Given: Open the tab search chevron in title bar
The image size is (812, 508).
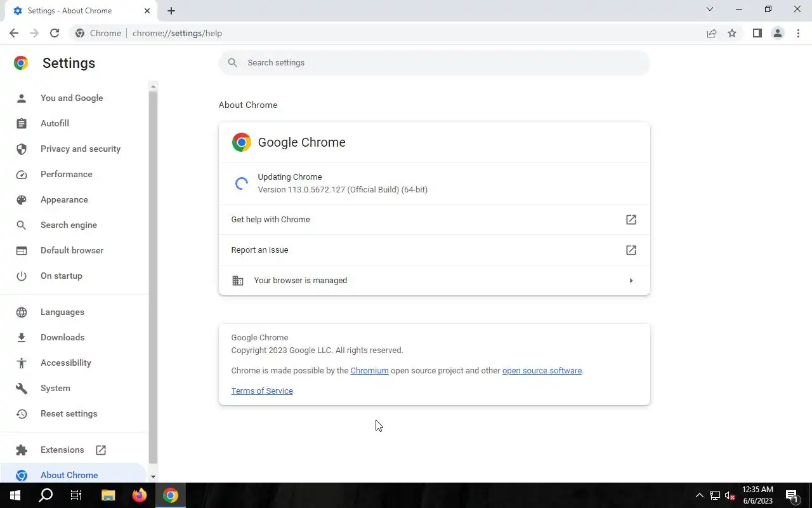Looking at the screenshot, I should click(710, 10).
